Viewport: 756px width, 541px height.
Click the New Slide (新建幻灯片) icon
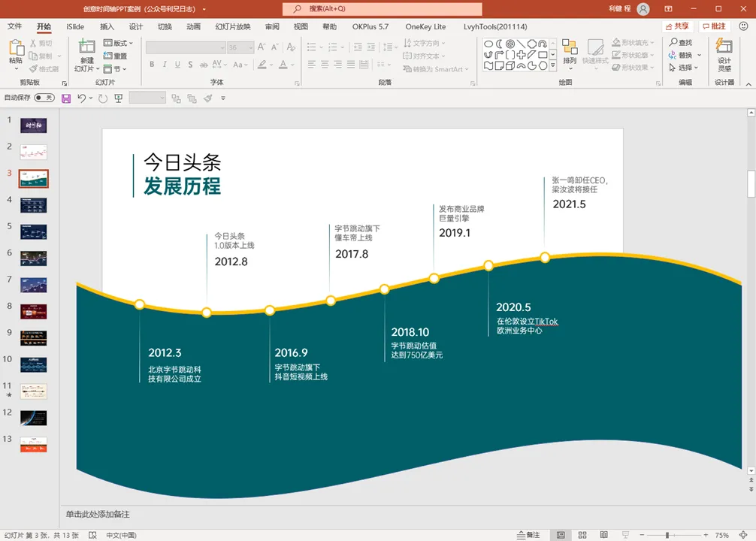pyautogui.click(x=86, y=47)
